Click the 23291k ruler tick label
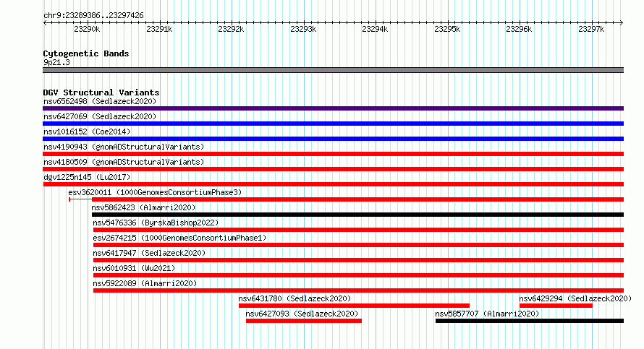Image resolution: width=644 pixels, height=349 pixels. [x=159, y=29]
